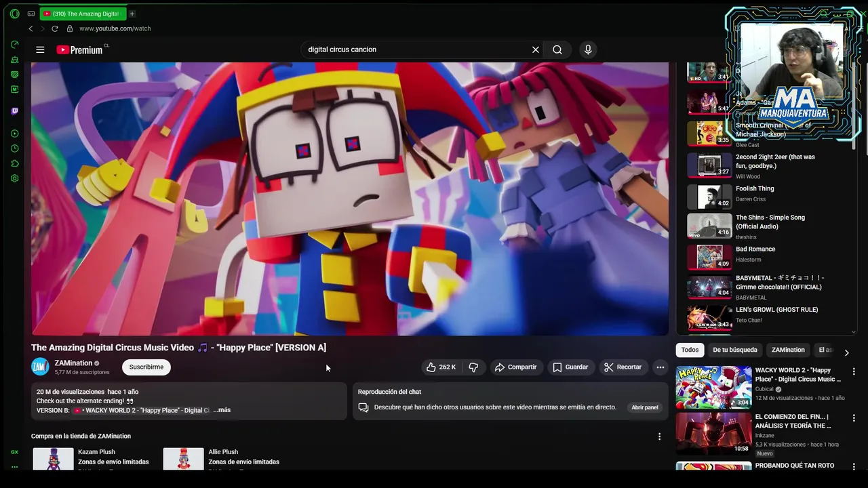The height and width of the screenshot is (488, 868).
Task: Go back to previous page
Action: click(x=31, y=28)
